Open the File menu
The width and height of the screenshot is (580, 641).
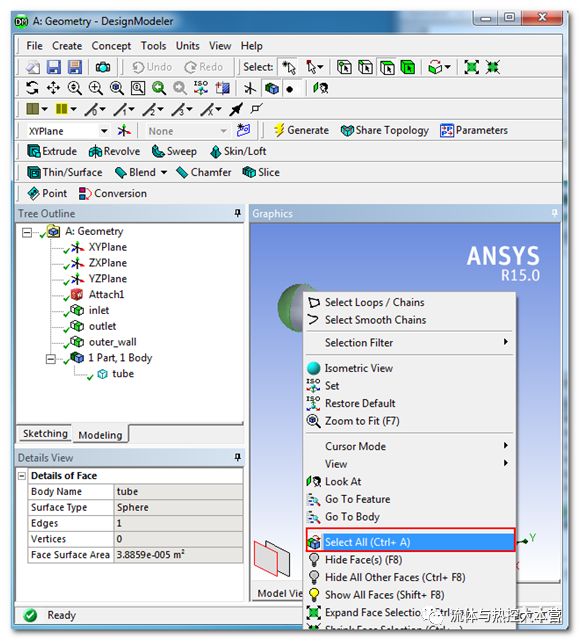pos(34,46)
